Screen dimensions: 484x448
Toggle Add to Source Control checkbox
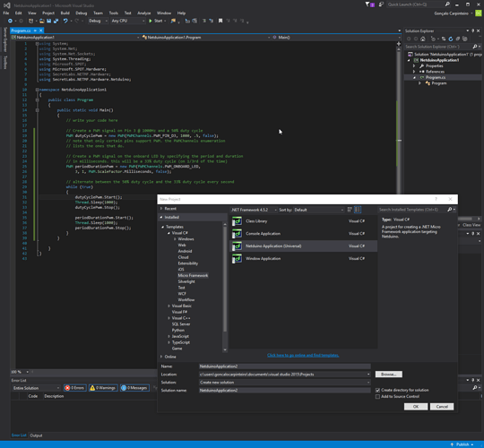(377, 396)
